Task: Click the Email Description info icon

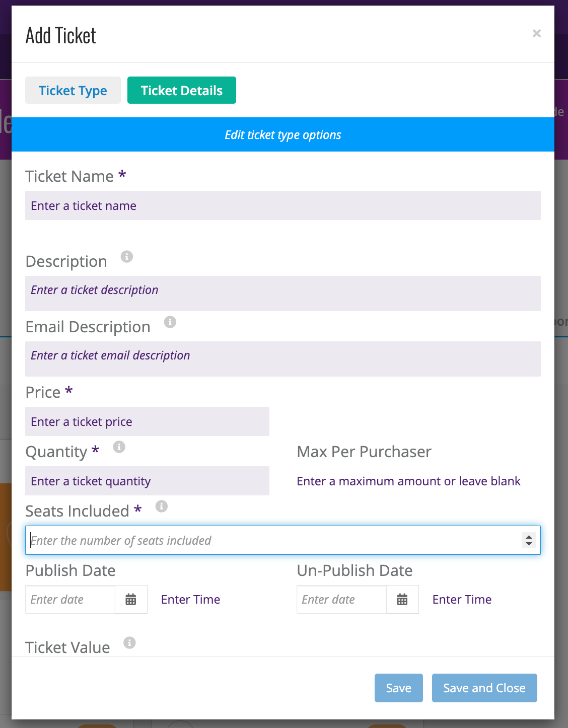Action: click(x=170, y=322)
